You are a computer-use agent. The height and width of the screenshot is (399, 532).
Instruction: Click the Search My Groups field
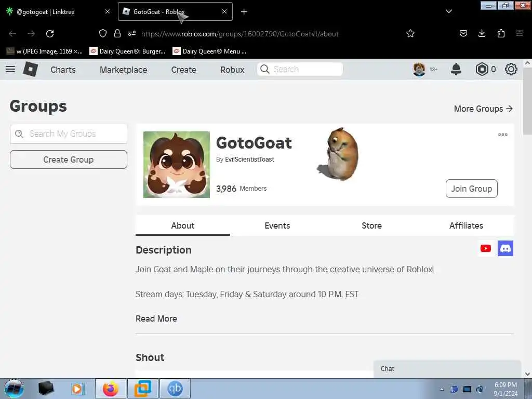click(x=69, y=134)
